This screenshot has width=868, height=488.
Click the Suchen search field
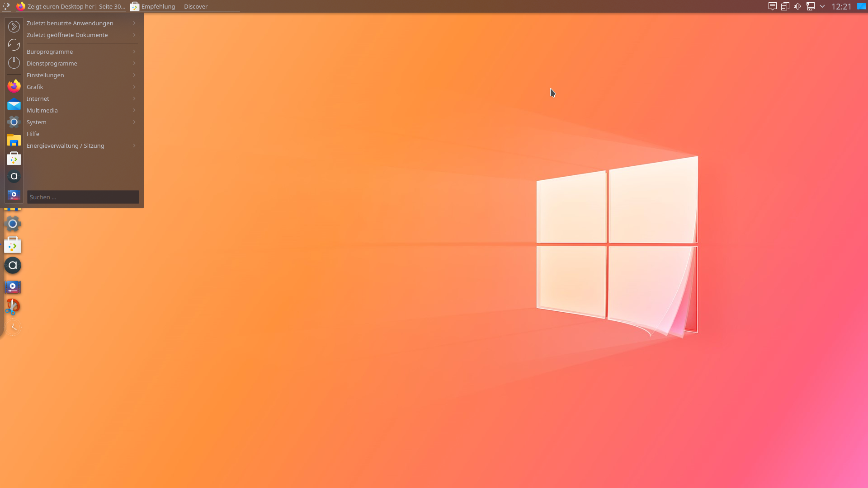point(83,197)
